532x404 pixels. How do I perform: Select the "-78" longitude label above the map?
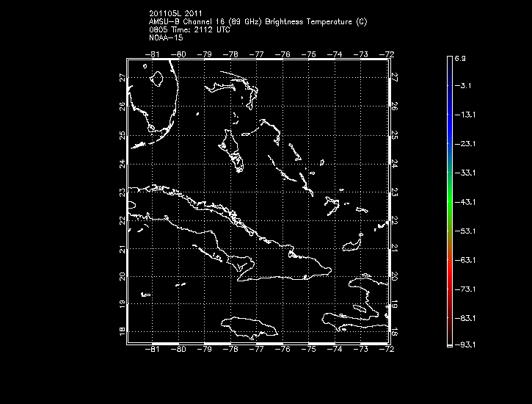(x=230, y=54)
